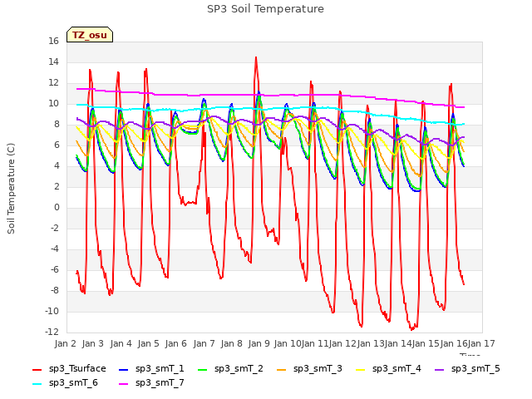Screen dimensions: 532x399
Task: Click the Jan 5 x-axis tick label
Action: tap(148, 343)
